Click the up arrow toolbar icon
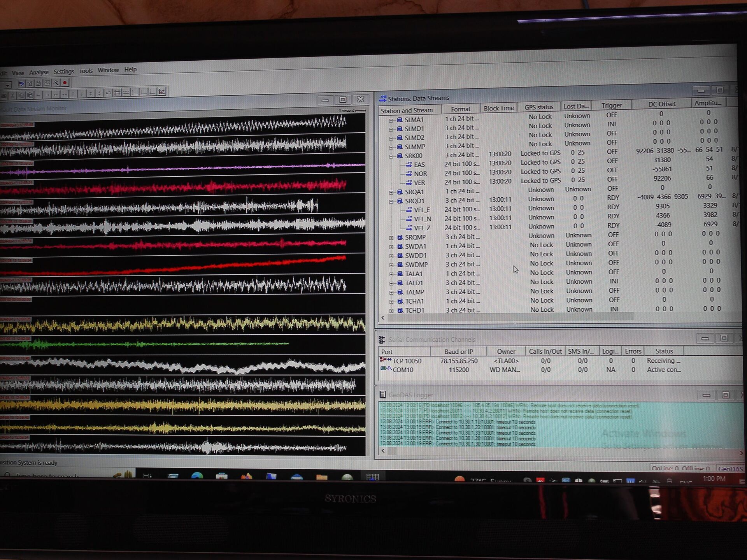Image resolution: width=747 pixels, height=560 pixels. point(73,94)
